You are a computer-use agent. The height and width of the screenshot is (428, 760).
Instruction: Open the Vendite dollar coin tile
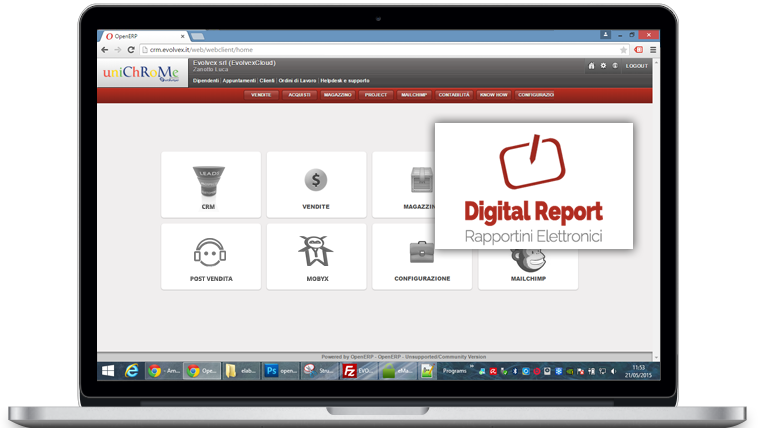(316, 185)
